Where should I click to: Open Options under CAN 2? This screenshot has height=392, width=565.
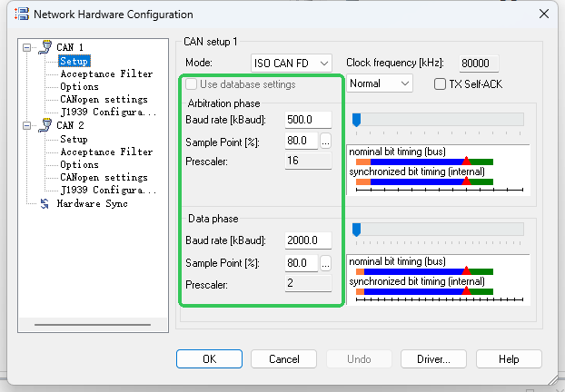(x=79, y=164)
